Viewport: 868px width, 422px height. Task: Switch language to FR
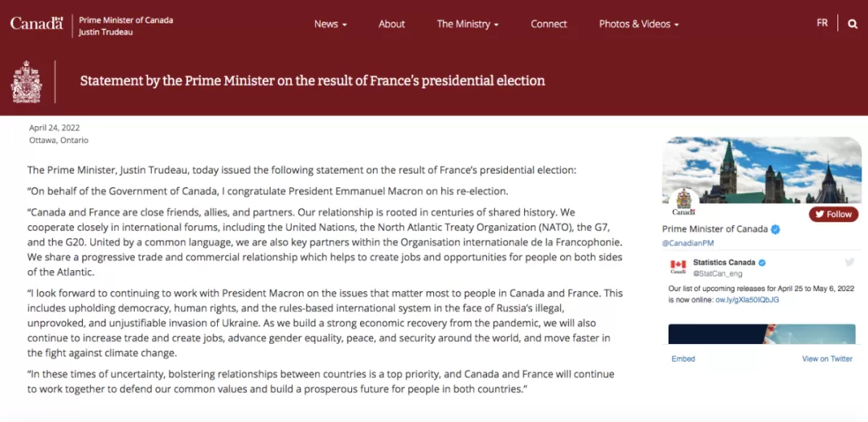coord(822,23)
